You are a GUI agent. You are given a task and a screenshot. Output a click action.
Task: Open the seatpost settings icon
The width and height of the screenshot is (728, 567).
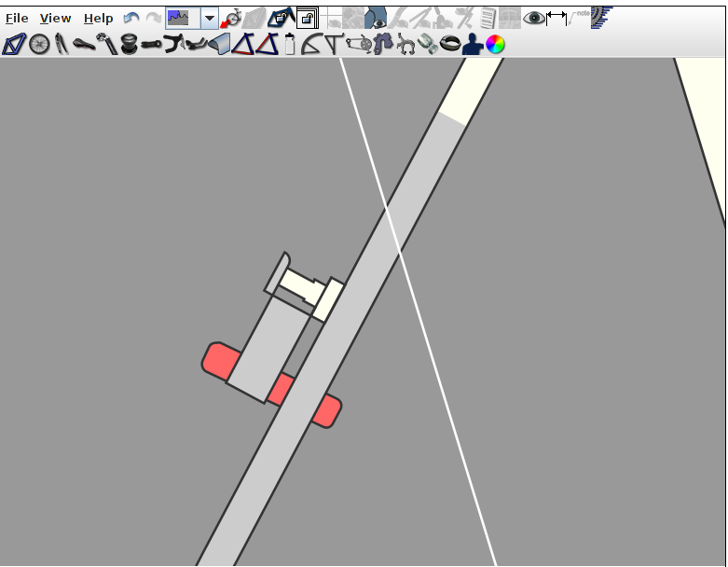click(x=107, y=44)
